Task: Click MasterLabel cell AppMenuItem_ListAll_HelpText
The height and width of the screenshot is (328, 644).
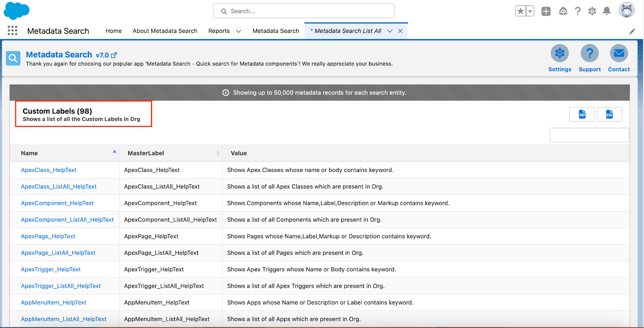Action: point(167,319)
